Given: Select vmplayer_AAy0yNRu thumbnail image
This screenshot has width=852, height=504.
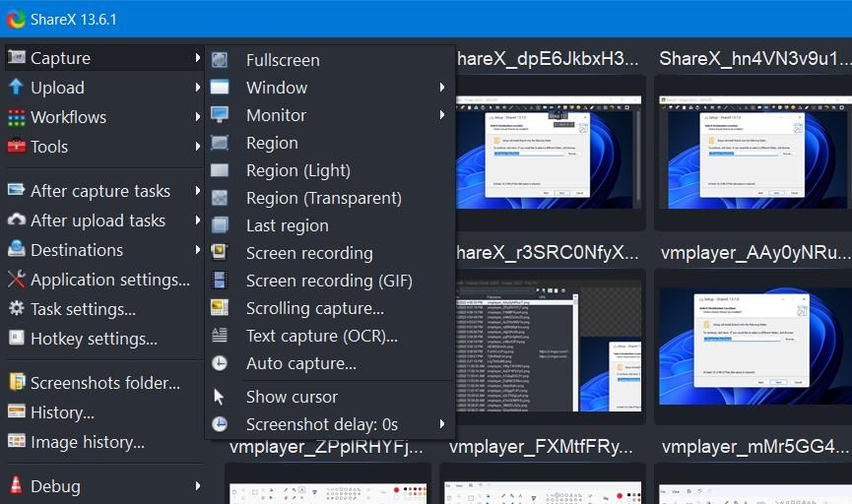Looking at the screenshot, I should (755, 346).
